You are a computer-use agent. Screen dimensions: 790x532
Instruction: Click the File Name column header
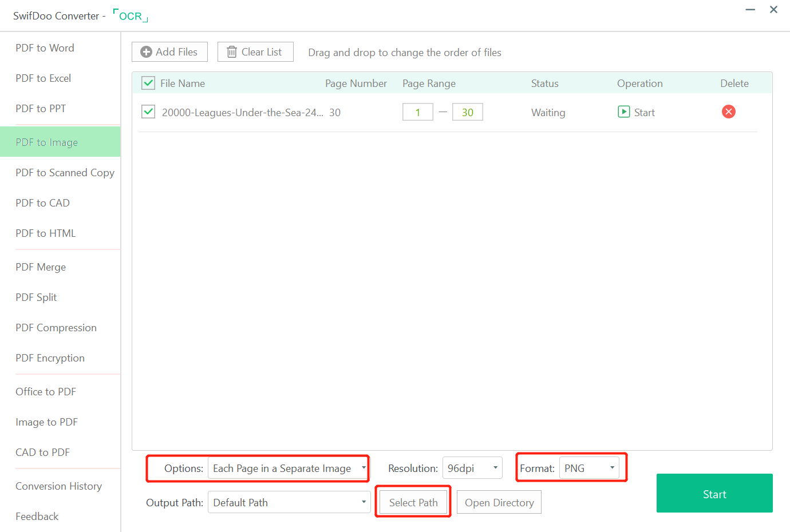tap(183, 84)
